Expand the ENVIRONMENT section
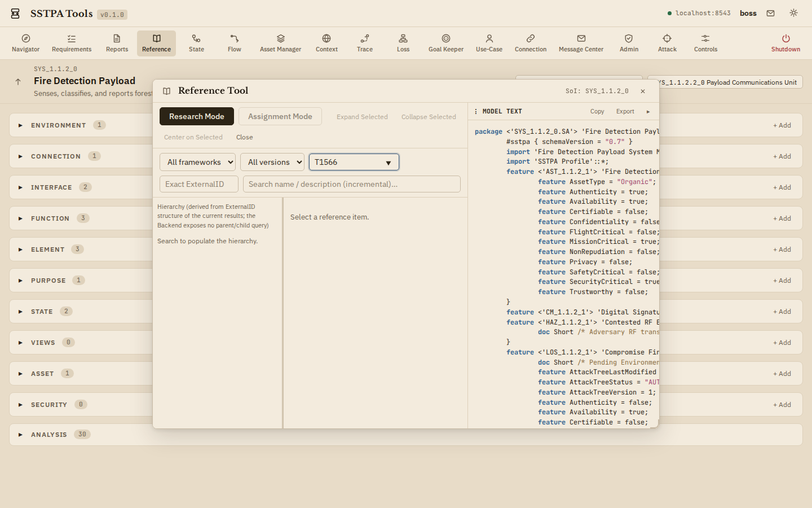The image size is (812, 508). pos(20,125)
